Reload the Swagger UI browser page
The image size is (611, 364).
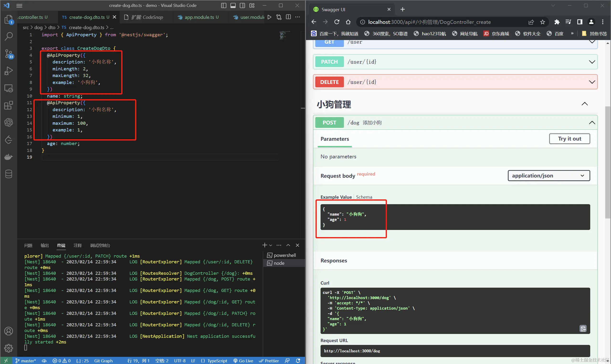point(337,22)
